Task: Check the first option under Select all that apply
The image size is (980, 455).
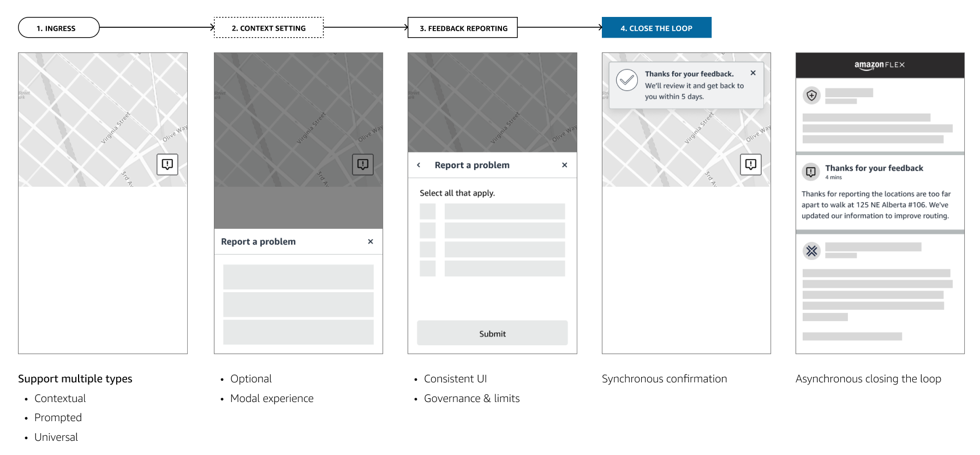Action: [x=428, y=211]
